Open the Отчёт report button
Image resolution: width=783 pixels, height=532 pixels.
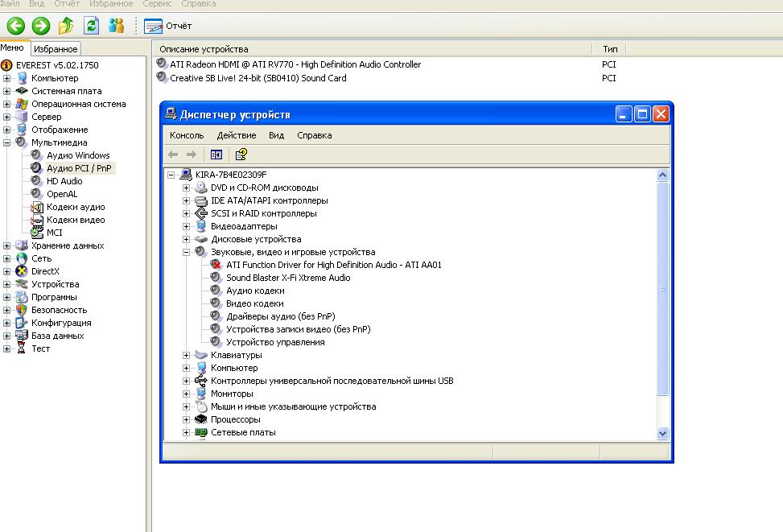(167, 26)
